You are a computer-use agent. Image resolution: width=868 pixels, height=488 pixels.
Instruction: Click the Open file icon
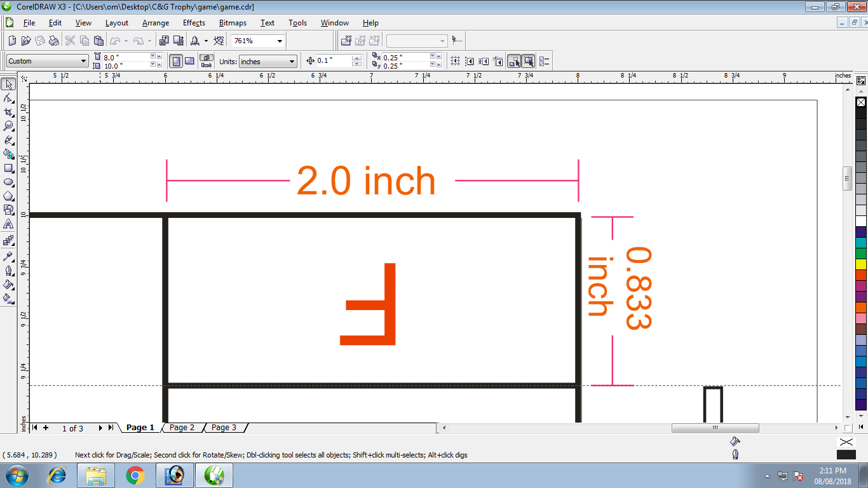click(26, 41)
